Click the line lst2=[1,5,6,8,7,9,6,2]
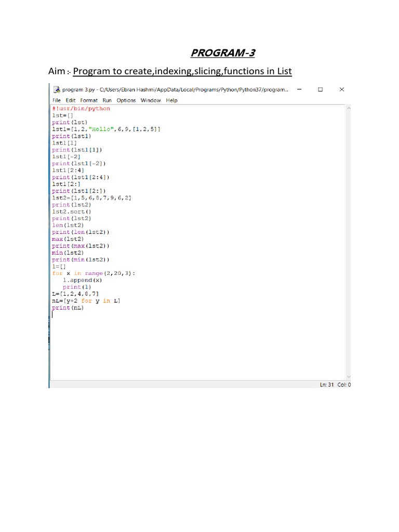The height and width of the screenshot is (532, 399). pyautogui.click(x=91, y=198)
